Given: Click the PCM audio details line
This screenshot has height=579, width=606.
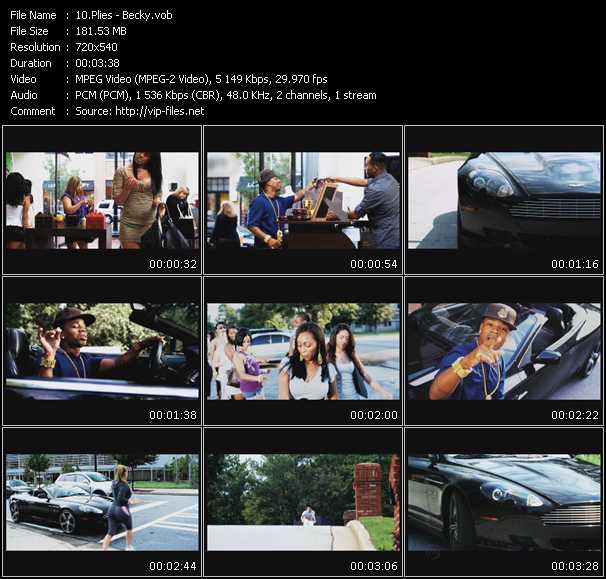Looking at the screenshot, I should (x=225, y=95).
